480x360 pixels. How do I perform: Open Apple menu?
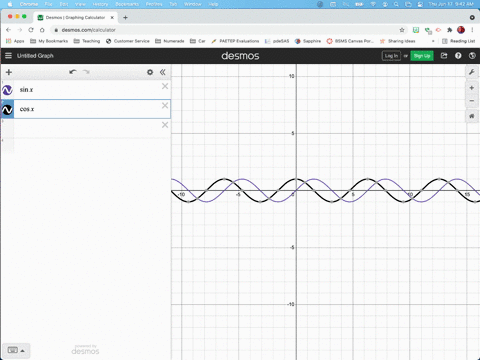[x=10, y=4]
